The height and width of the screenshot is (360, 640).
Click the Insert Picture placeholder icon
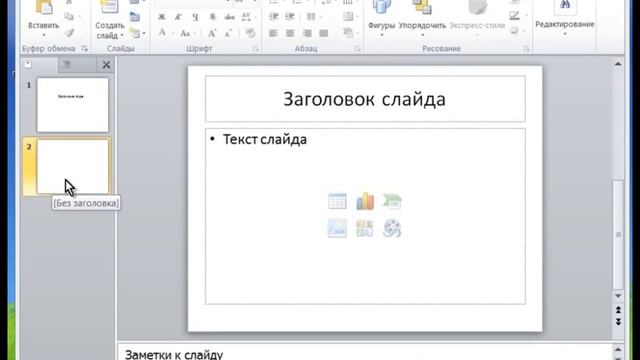pyautogui.click(x=338, y=228)
